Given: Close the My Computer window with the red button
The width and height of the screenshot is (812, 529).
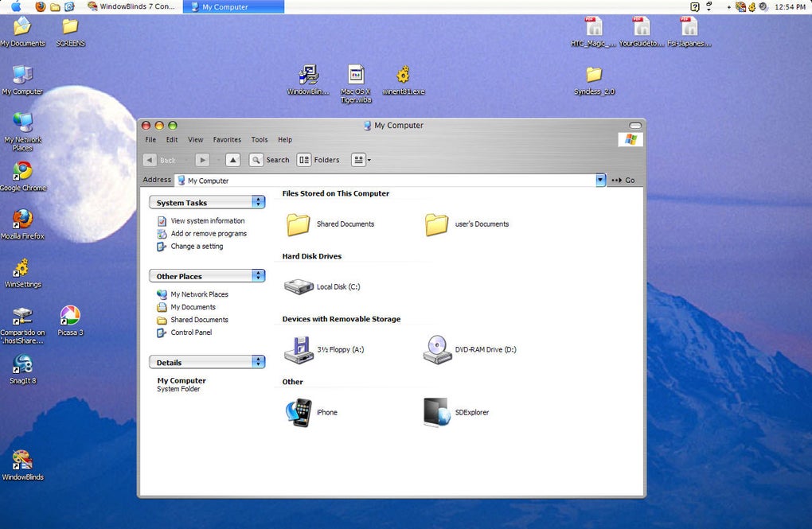Looking at the screenshot, I should pyautogui.click(x=146, y=125).
